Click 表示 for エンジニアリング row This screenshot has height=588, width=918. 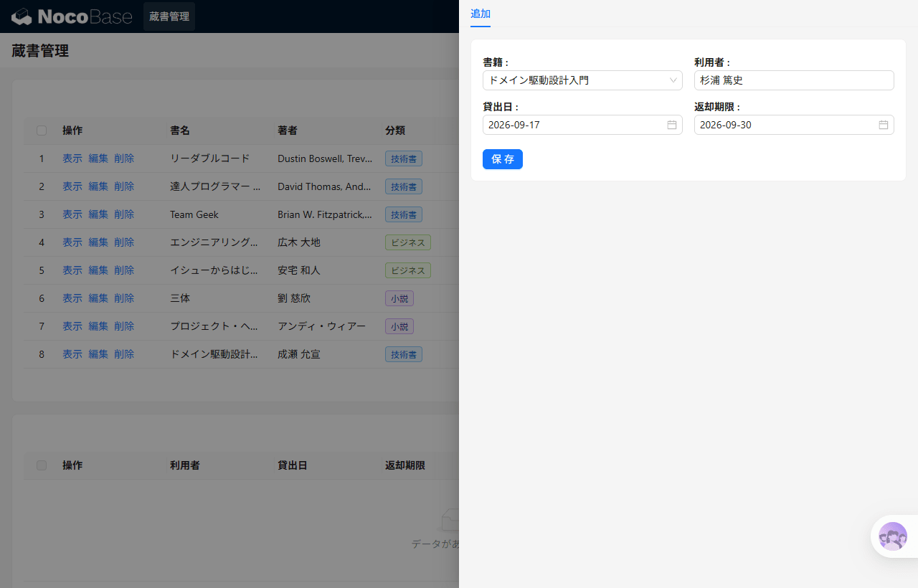(72, 242)
